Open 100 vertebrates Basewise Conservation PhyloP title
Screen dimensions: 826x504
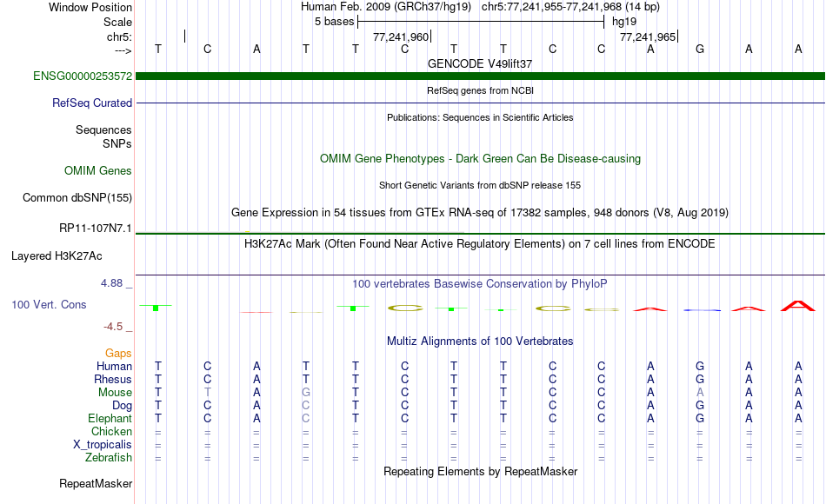[x=479, y=283]
